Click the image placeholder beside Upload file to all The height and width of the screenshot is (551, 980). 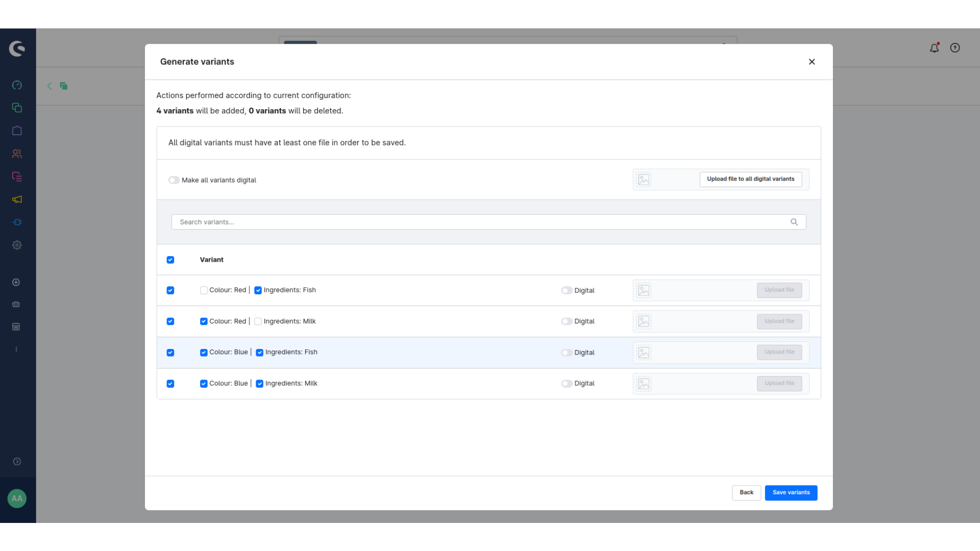(x=644, y=180)
